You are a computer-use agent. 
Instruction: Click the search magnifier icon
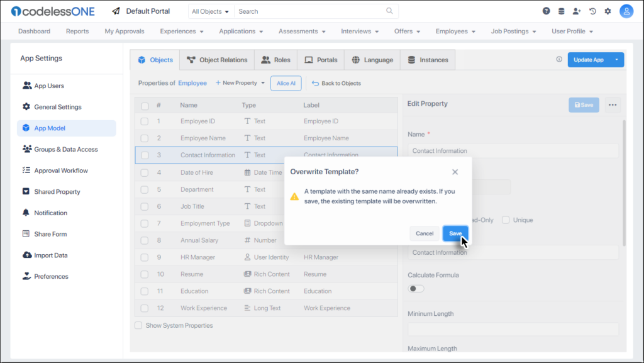pos(389,11)
